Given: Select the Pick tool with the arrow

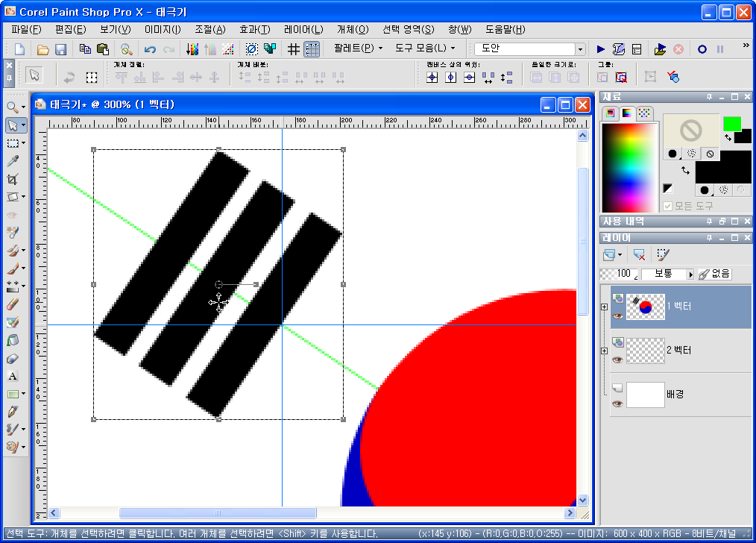Looking at the screenshot, I should tap(13, 125).
